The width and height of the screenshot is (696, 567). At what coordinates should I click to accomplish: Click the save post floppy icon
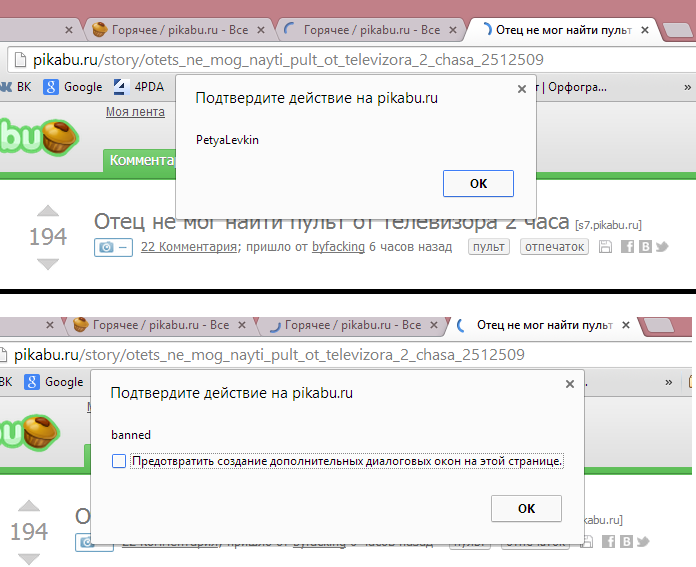tap(605, 247)
